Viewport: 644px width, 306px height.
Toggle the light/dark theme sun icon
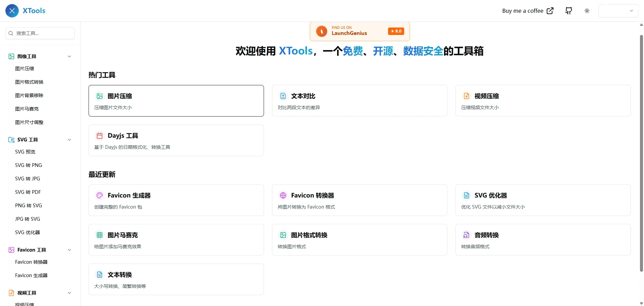click(587, 11)
